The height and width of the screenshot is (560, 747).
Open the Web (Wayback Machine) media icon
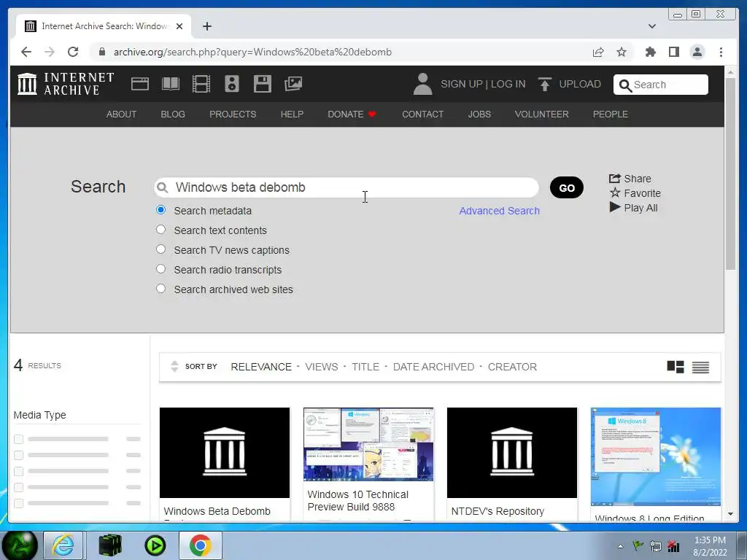(140, 84)
